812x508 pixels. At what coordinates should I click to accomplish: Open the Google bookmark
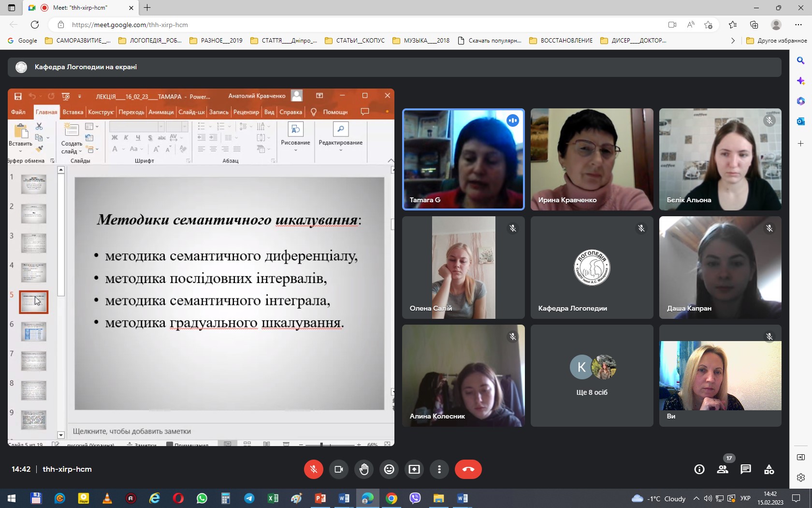coord(22,41)
